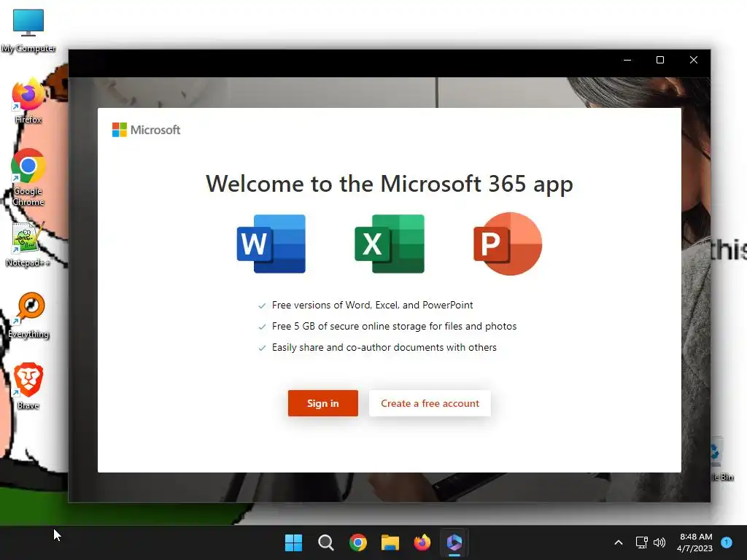Open the notification badge in the tray
The image size is (747, 560).
click(x=727, y=542)
